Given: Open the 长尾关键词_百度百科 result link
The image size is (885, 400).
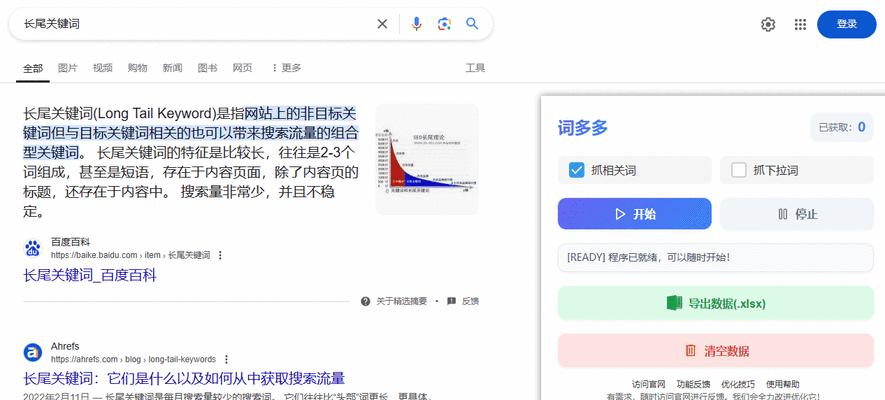Looking at the screenshot, I should point(90,275).
